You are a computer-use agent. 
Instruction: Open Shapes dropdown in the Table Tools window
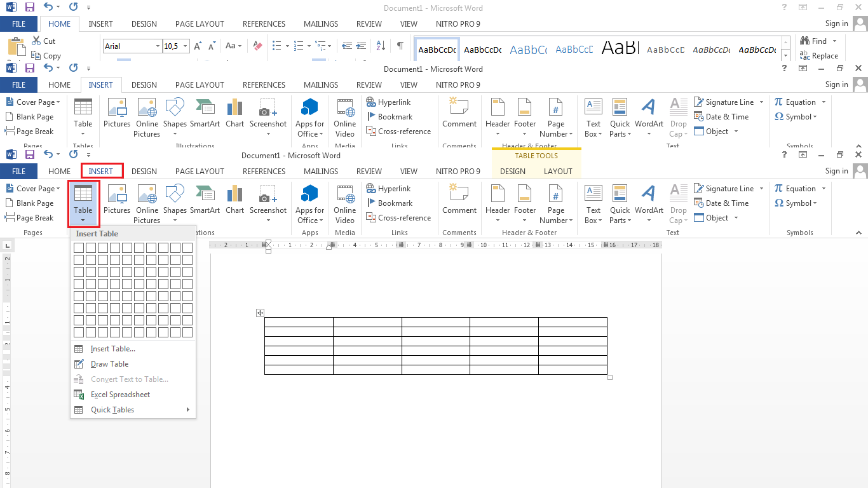point(175,205)
